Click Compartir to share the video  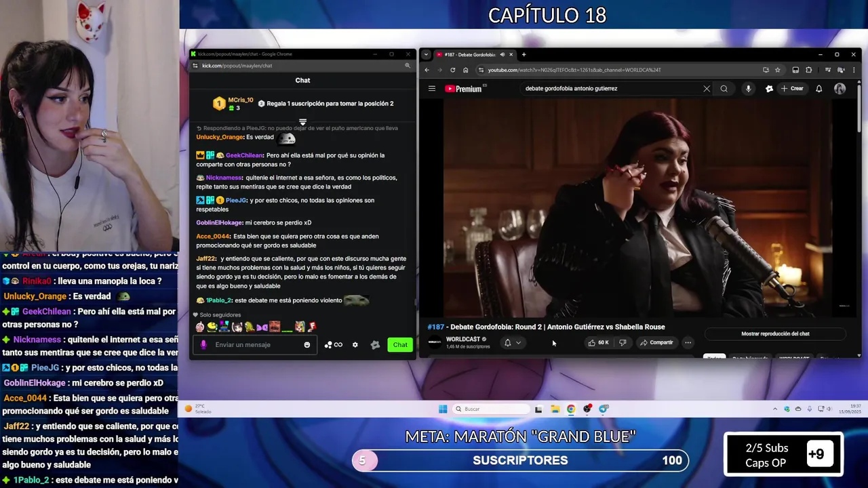pos(656,343)
